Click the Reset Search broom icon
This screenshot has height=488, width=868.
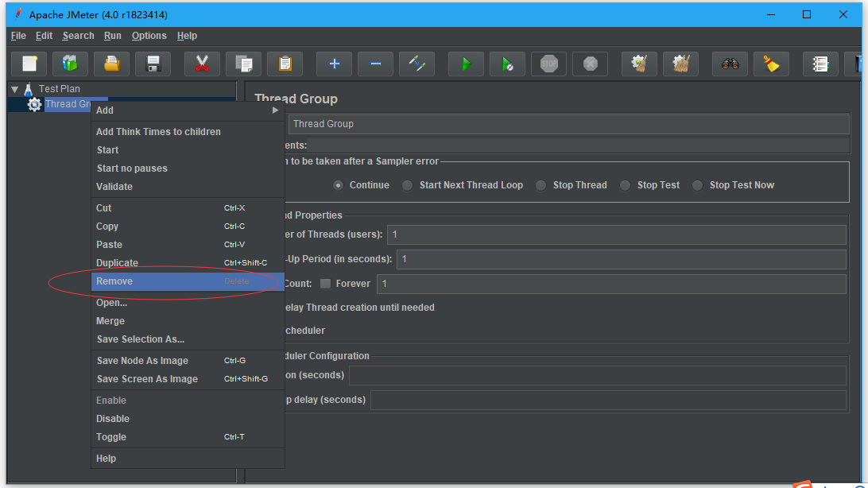click(771, 64)
